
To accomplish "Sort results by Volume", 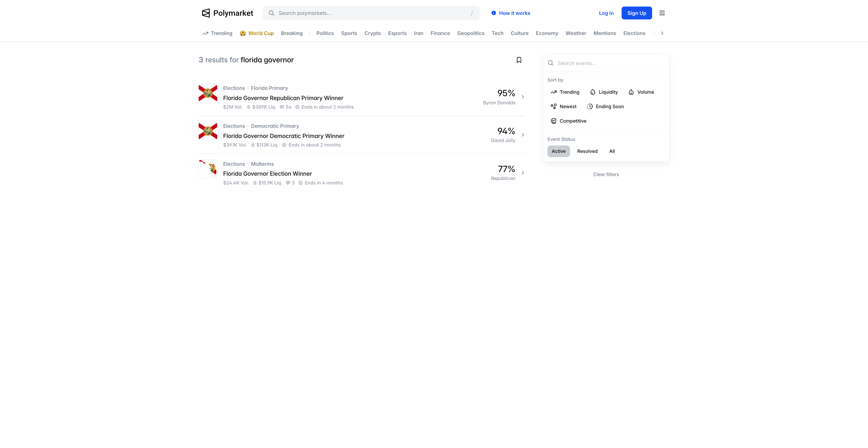I will (641, 92).
